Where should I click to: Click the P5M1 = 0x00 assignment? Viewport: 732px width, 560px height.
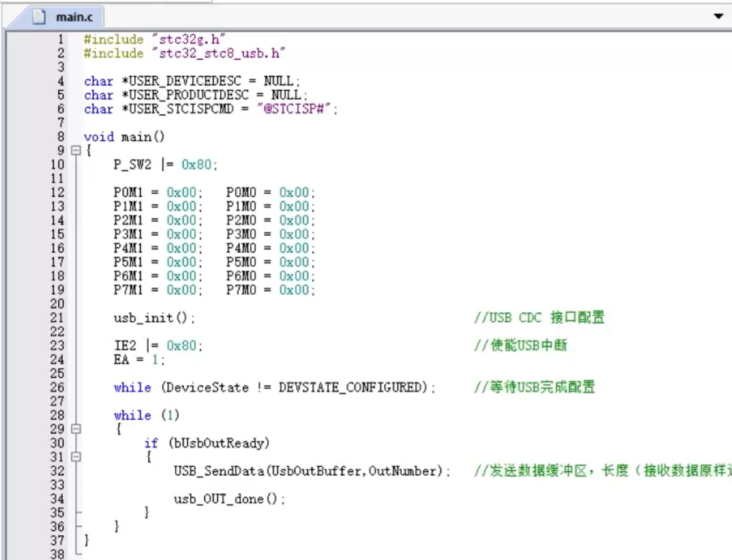158,262
